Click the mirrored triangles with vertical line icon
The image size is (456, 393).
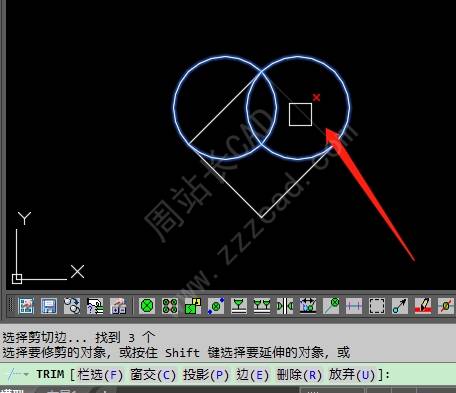coord(285,306)
